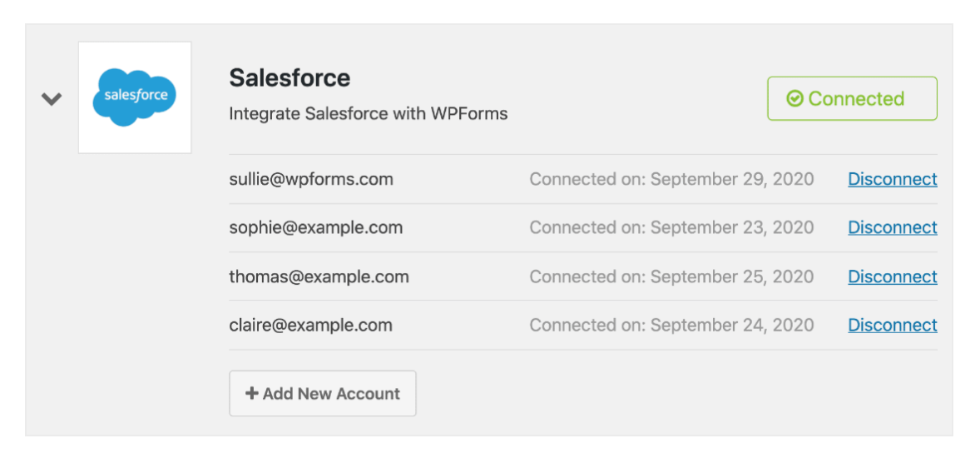
Task: Collapse the Salesforce panel with the chevron
Action: pos(52,99)
